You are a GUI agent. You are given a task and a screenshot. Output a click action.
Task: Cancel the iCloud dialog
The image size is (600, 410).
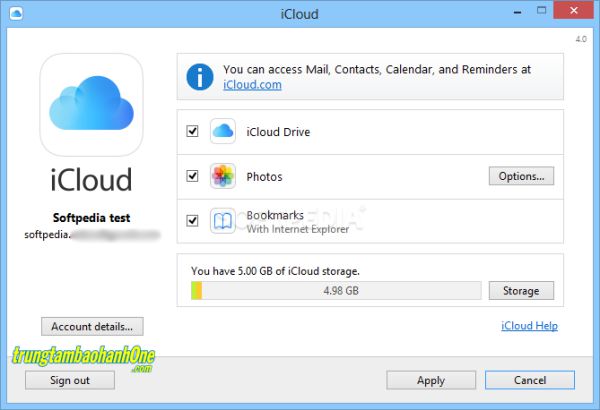(x=530, y=380)
